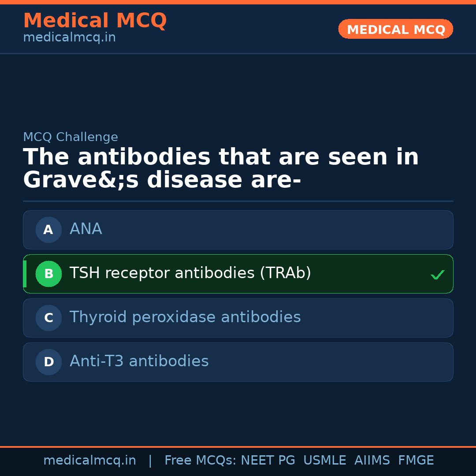Viewport: 476px width, 476px height.
Task: Click FMGE in the footer
Action: pyautogui.click(x=416, y=461)
